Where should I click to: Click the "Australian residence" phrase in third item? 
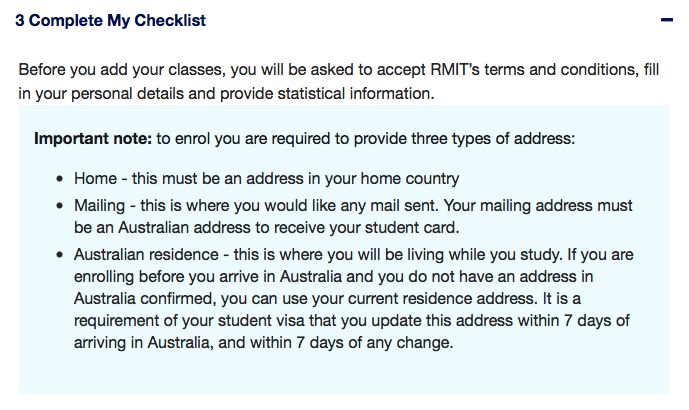[x=146, y=254]
